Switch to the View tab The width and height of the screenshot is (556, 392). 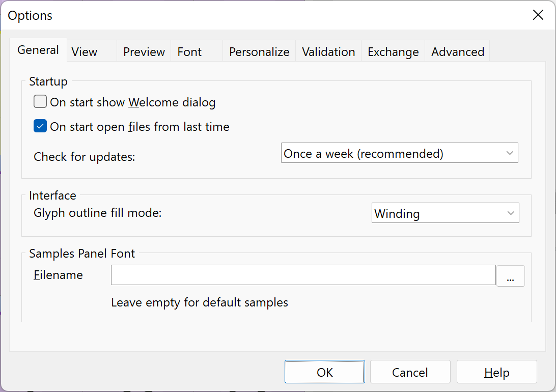point(85,52)
